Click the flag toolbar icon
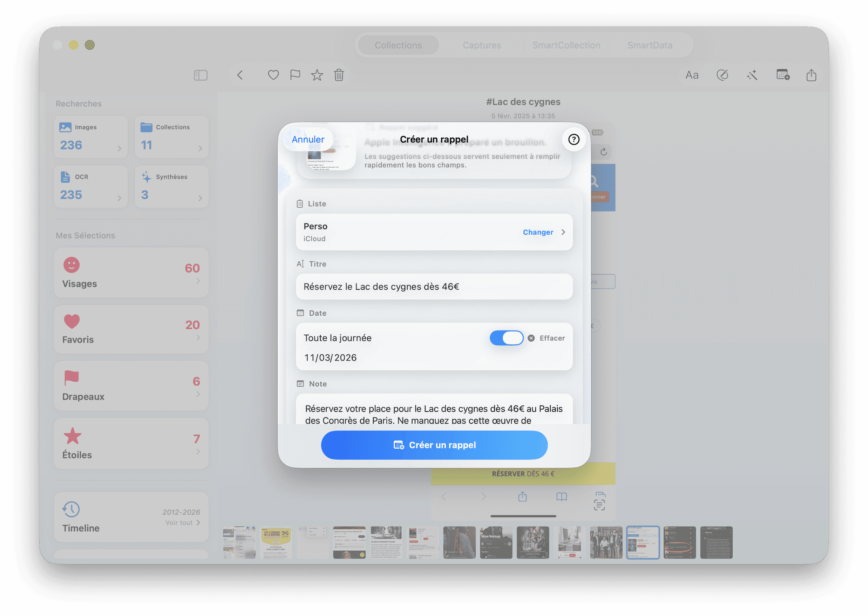 [295, 75]
